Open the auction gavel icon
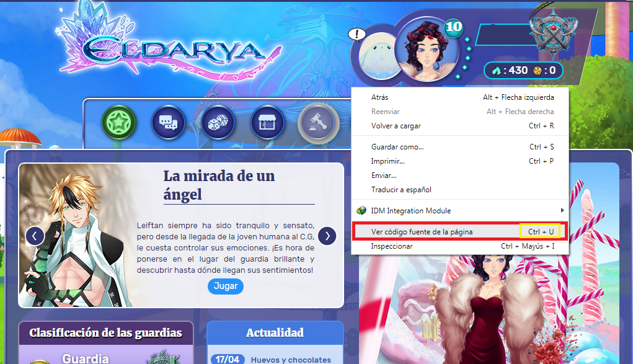 tap(318, 122)
